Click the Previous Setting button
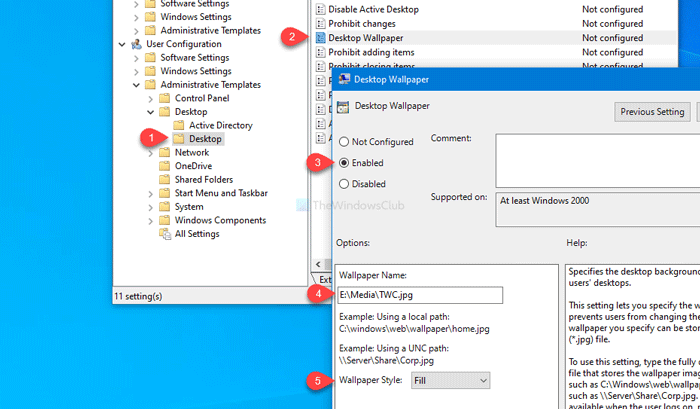The width and height of the screenshot is (700, 409). 652,112
